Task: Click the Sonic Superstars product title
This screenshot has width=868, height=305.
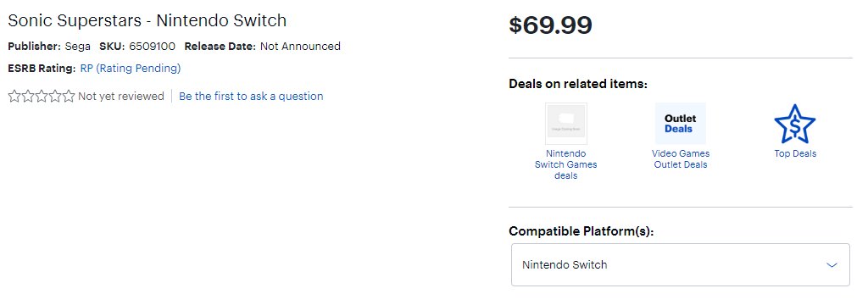Action: click(x=147, y=20)
